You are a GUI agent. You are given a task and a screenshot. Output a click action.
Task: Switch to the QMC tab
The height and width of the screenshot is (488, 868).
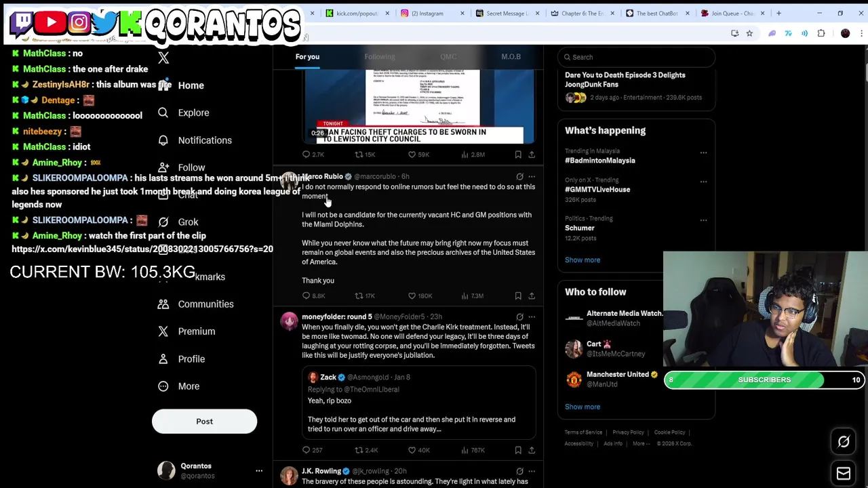click(448, 57)
